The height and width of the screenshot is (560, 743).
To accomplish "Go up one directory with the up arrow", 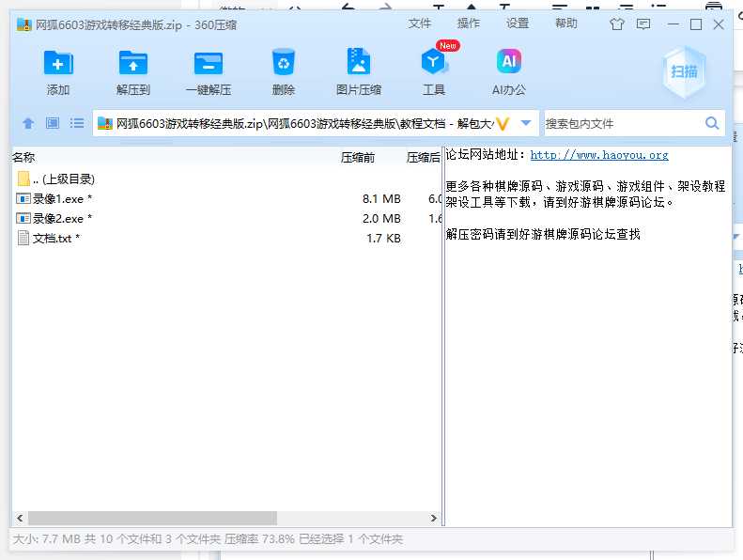I will point(28,124).
